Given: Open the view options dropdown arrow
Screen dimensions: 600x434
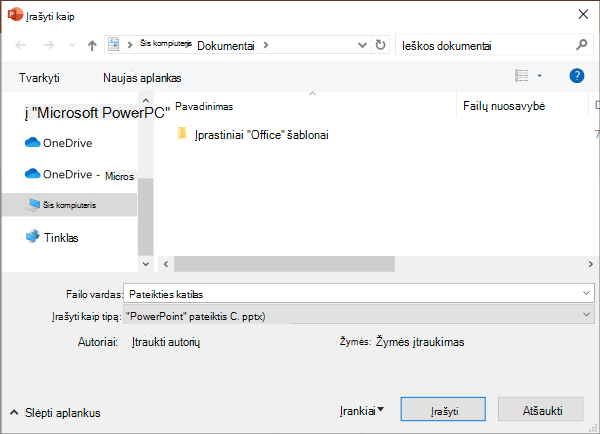Looking at the screenshot, I should [540, 76].
